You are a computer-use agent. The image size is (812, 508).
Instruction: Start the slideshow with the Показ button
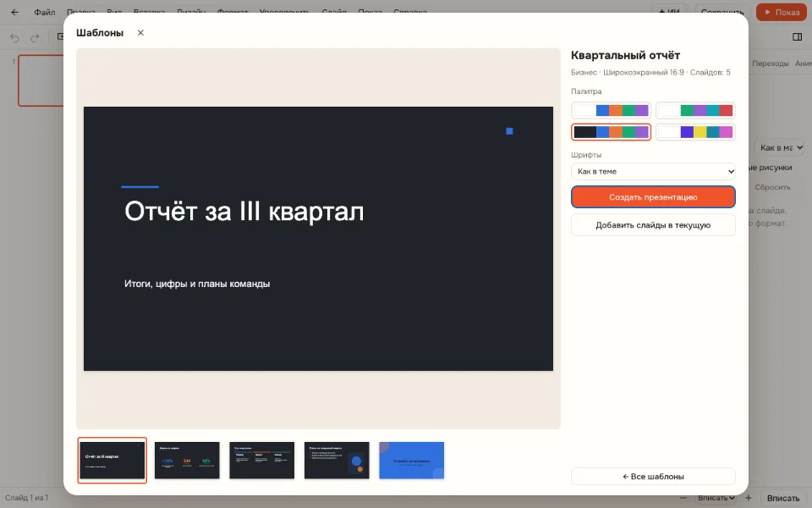[782, 12]
